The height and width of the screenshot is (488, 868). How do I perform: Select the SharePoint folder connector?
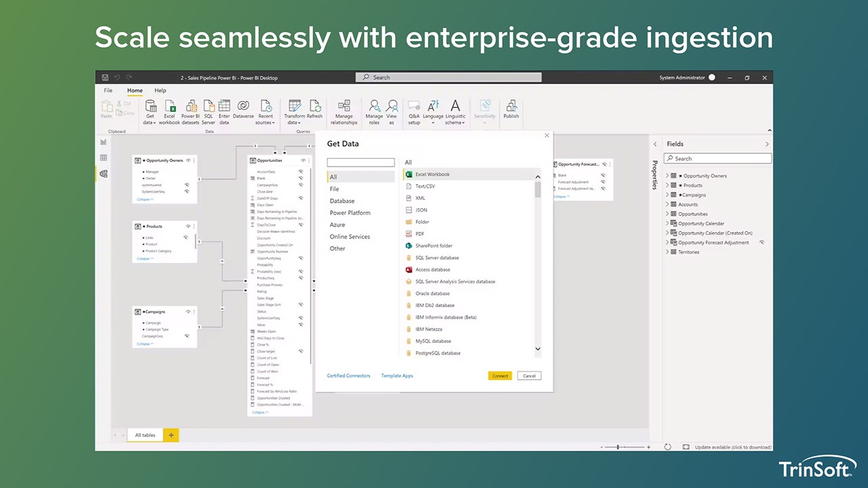click(433, 246)
